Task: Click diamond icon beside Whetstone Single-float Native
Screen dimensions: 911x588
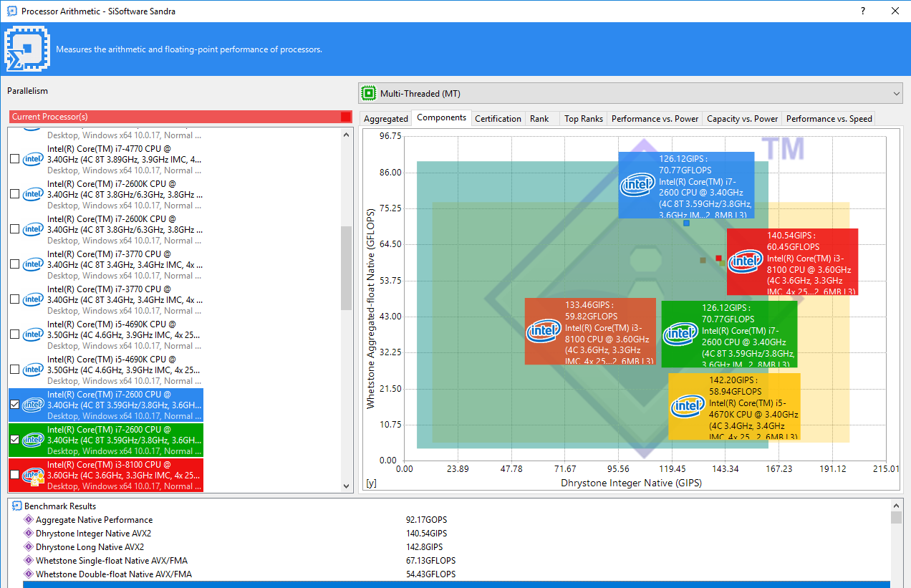Action: point(29,561)
